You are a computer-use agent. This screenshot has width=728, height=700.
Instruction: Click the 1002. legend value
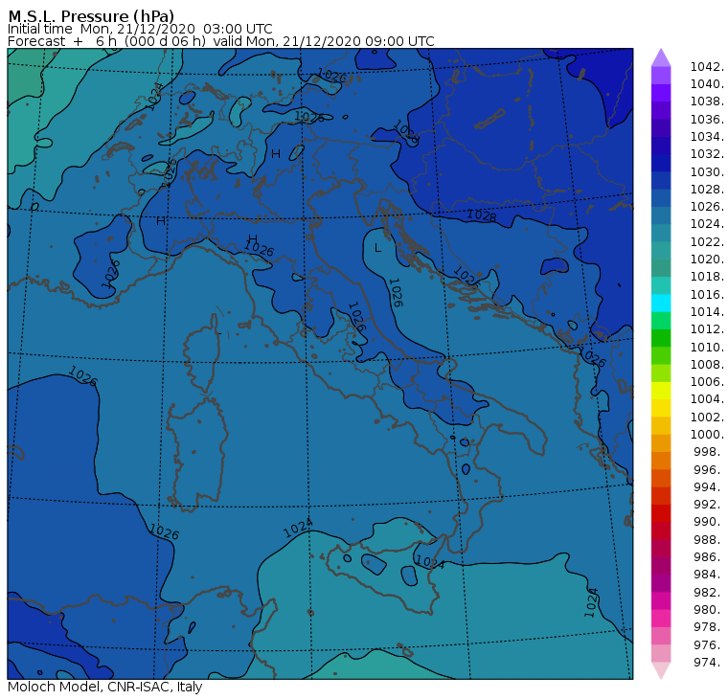(x=707, y=417)
